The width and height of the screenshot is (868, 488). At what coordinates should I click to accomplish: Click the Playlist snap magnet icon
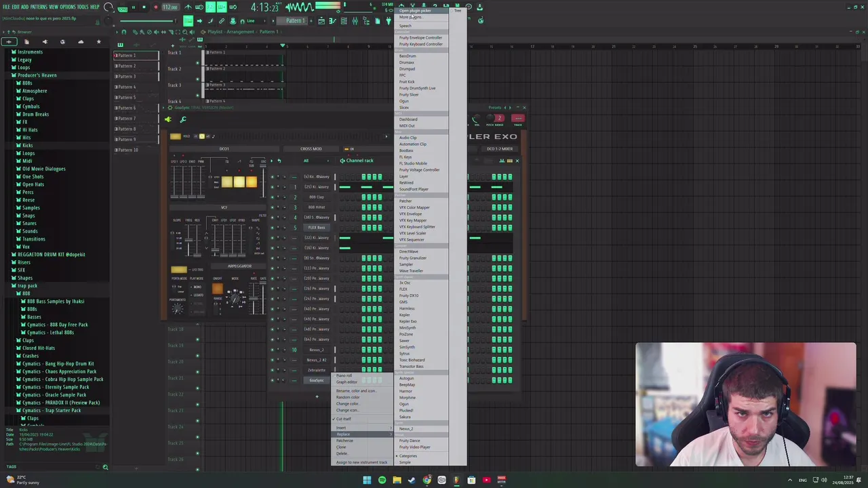pyautogui.click(x=124, y=32)
